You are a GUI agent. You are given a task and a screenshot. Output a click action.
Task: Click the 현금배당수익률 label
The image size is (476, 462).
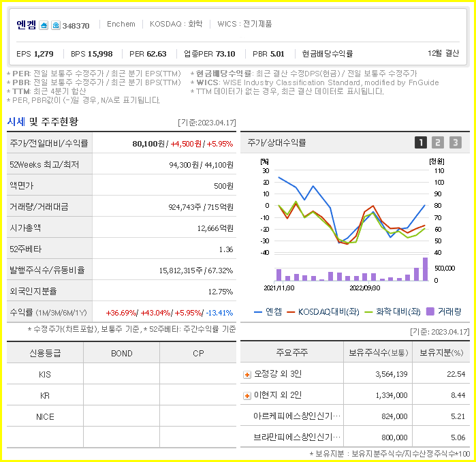(328, 54)
